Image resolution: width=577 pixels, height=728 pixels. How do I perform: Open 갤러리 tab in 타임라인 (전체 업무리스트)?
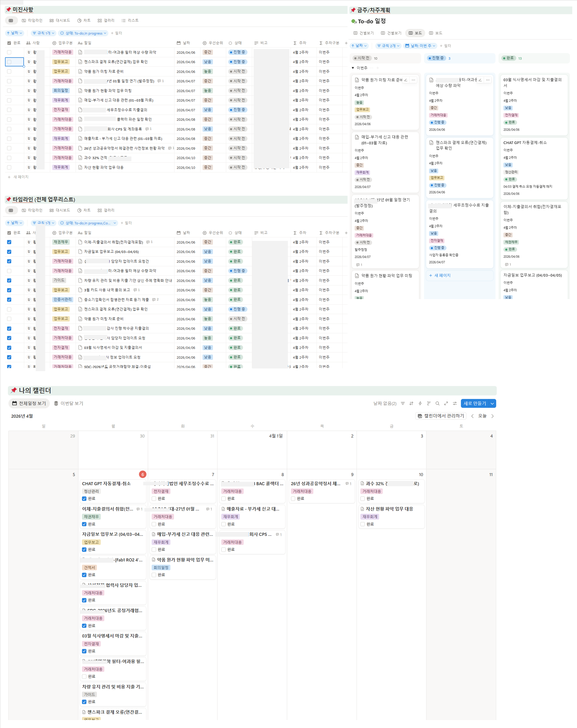point(106,210)
